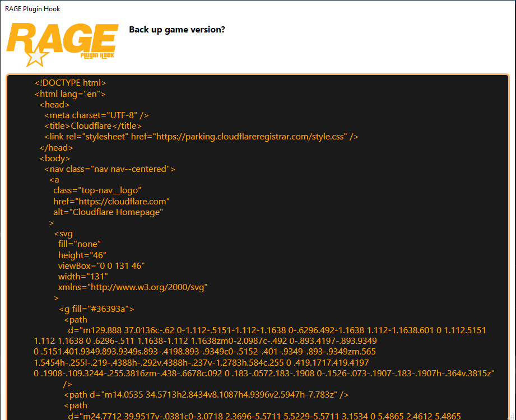Click the '<!DOCTYPE html>' line

(x=70, y=83)
